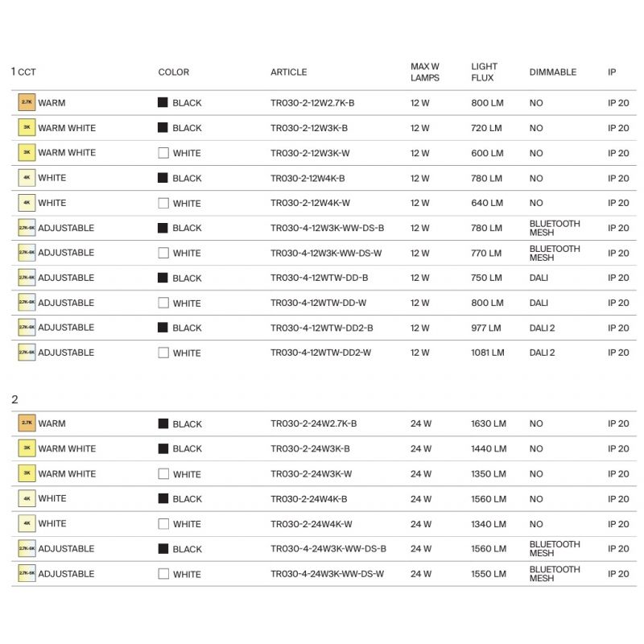The width and height of the screenshot is (644, 644).
Task: Select the white swatch for TR030-2-24W4K-W
Action: pos(163,524)
